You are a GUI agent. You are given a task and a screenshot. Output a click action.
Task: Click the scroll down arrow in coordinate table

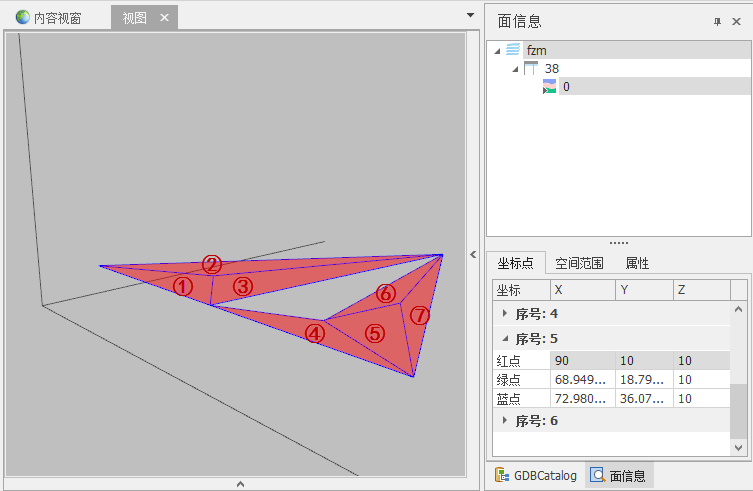(739, 450)
